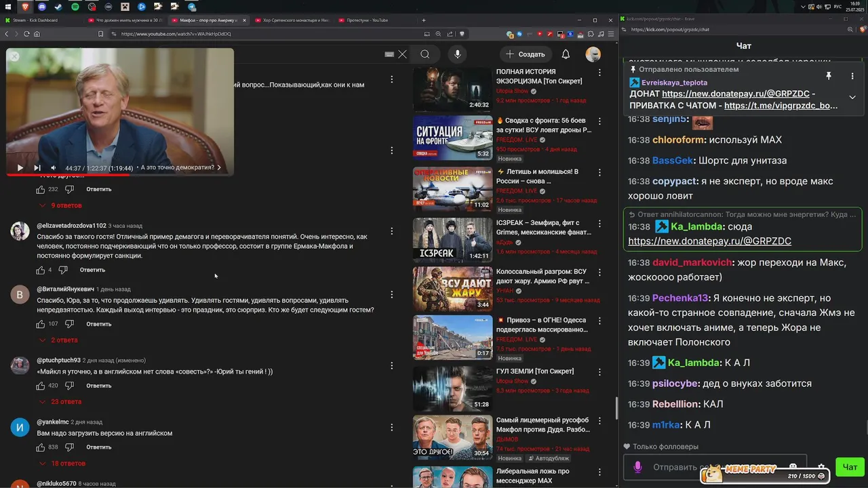Like the comment with 232 likes
868x488 pixels.
pyautogui.click(x=41, y=189)
